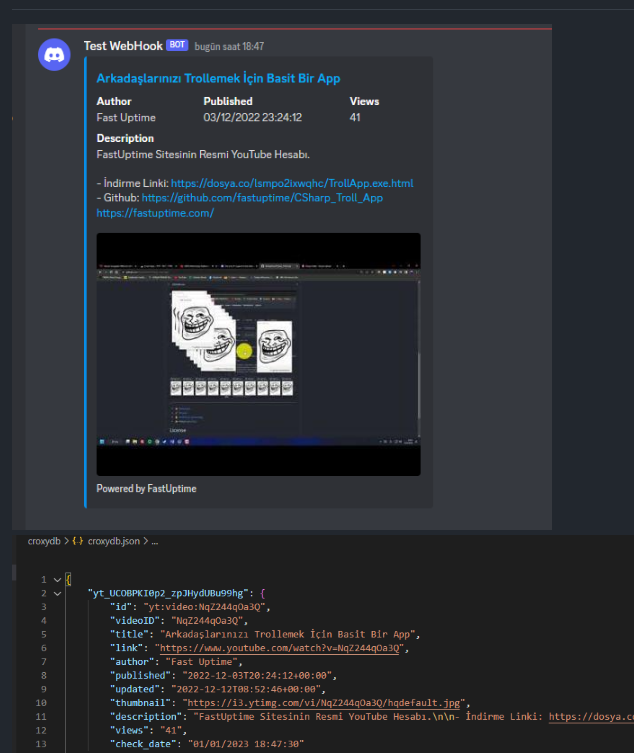Click the title value on line 5
This screenshot has width=634, height=753.
pyautogui.click(x=288, y=634)
